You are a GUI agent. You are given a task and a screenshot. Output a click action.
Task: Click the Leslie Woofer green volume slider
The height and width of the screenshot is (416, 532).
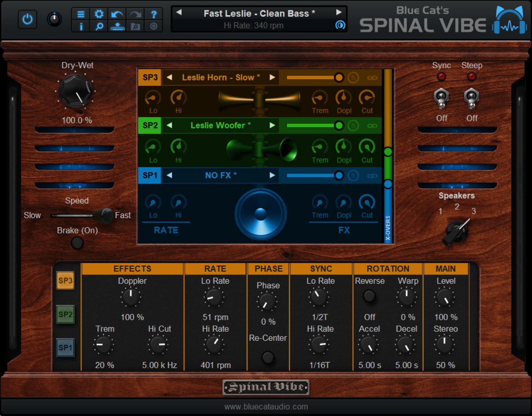[339, 126]
